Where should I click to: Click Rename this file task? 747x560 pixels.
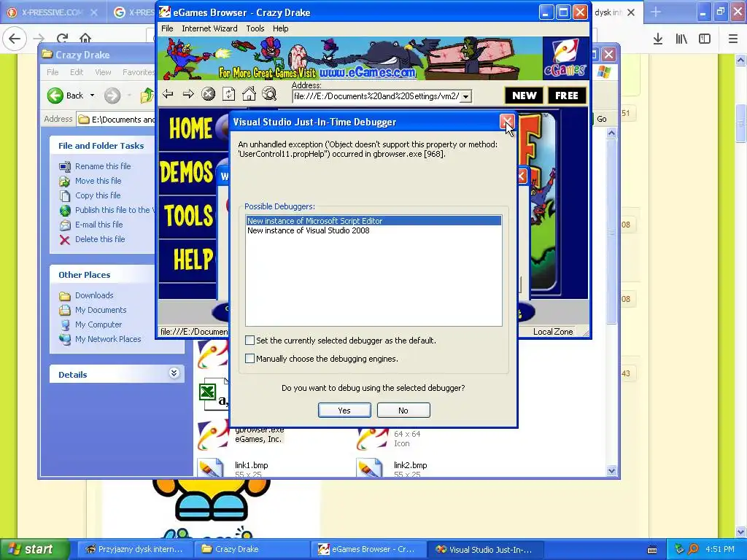(x=103, y=166)
